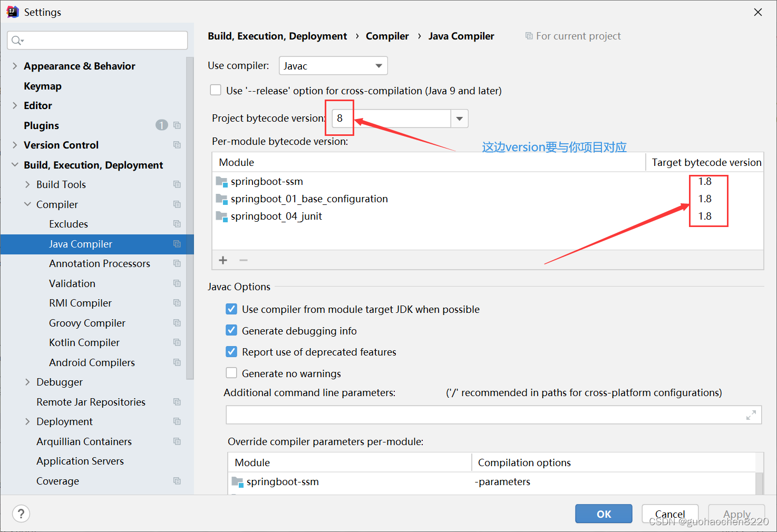Enable the '--release' cross-compilation checkbox
777x532 pixels.
pyautogui.click(x=216, y=90)
